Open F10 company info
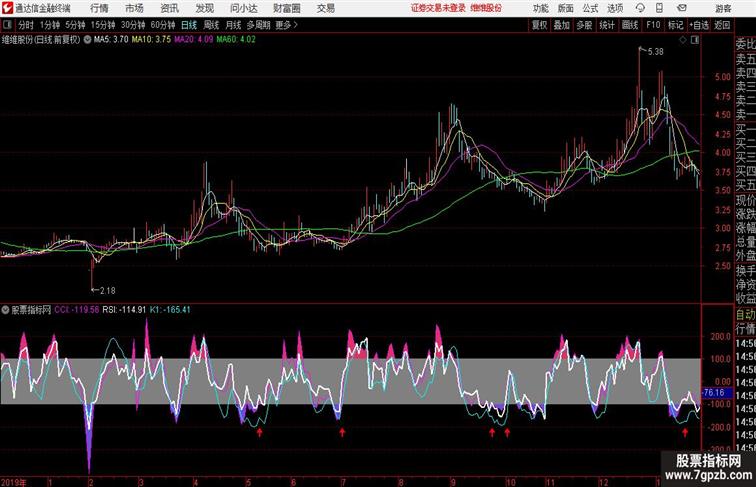Image resolution: width=756 pixels, height=487 pixels. [x=653, y=25]
